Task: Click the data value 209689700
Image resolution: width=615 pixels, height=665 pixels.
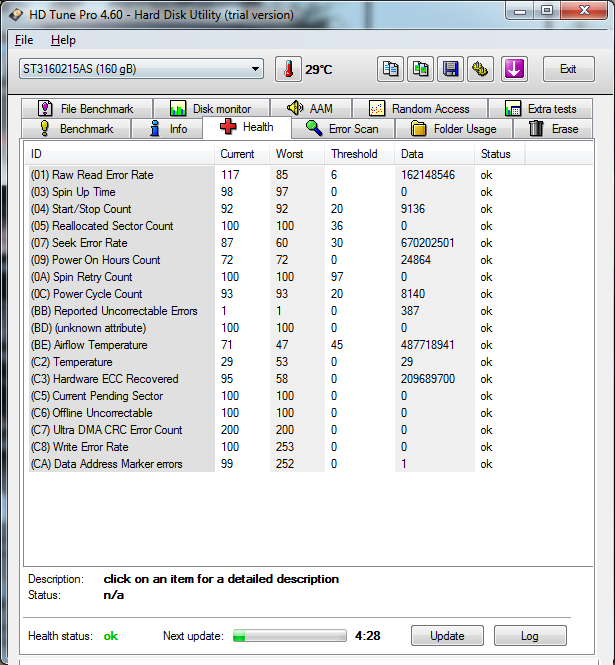Action: click(x=428, y=379)
